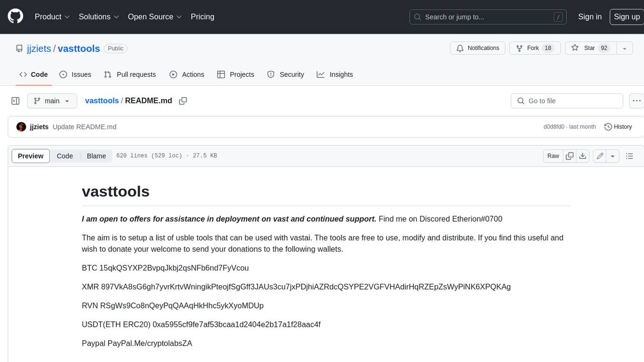The width and height of the screenshot is (644, 362).
Task: Open commit author jjziets link
Action: 39,127
